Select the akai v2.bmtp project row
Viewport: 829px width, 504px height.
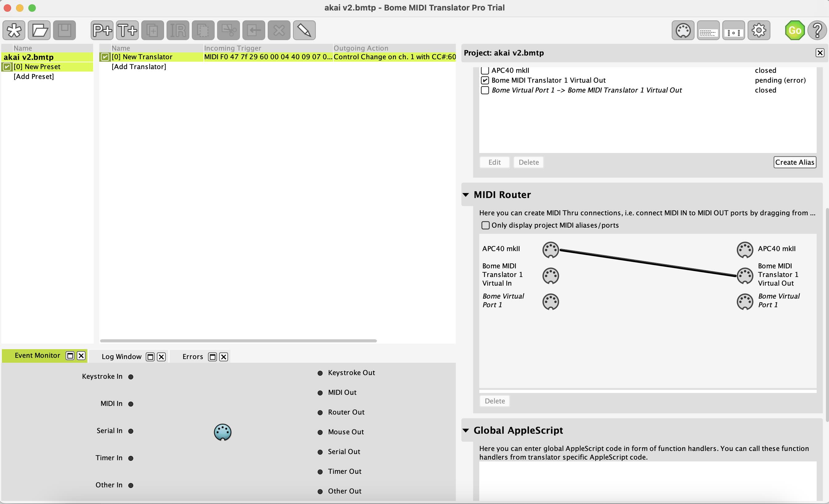pos(47,57)
